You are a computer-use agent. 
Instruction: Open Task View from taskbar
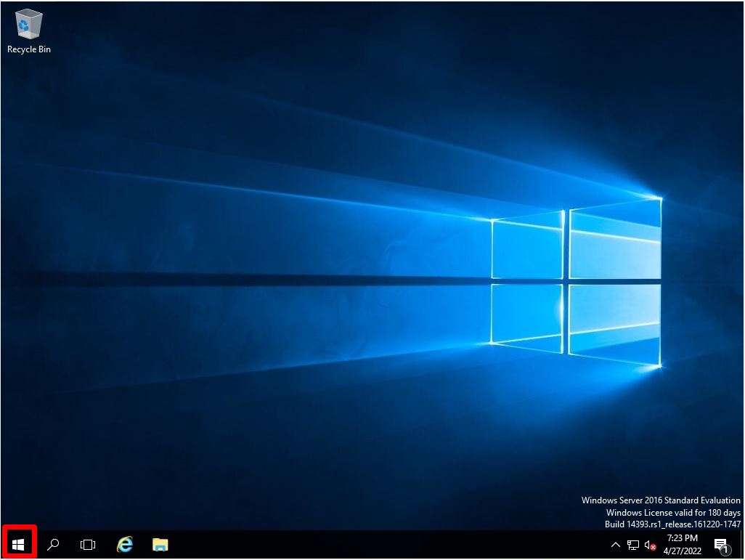88,544
